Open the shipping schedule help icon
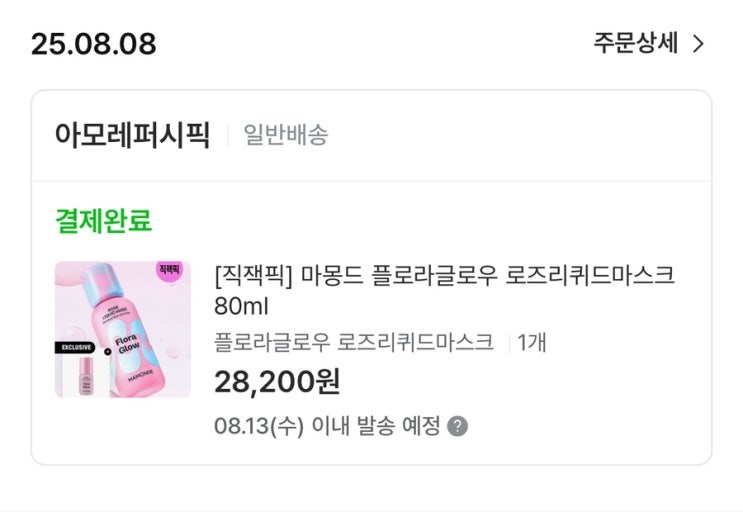The image size is (743, 512). click(457, 426)
